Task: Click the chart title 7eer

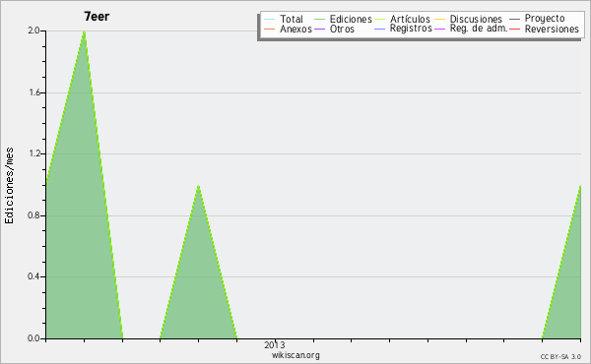Action: (97, 17)
